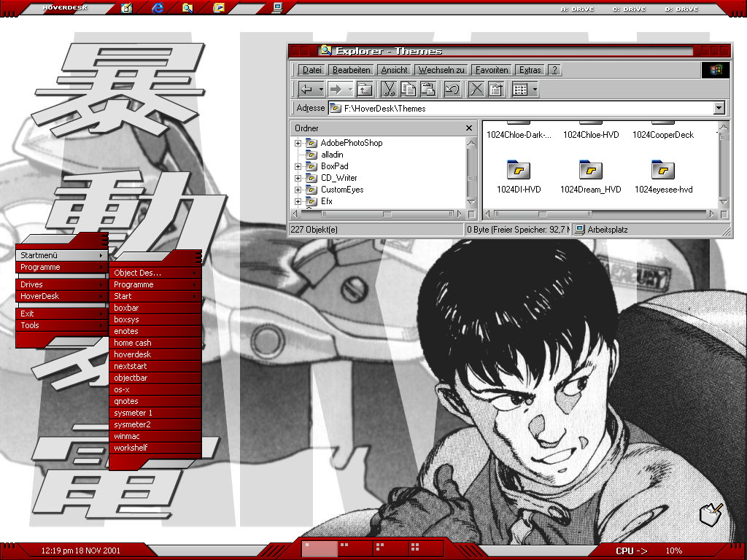747x560 pixels.
Task: Click the A: Drive button
Action: pyautogui.click(x=577, y=9)
